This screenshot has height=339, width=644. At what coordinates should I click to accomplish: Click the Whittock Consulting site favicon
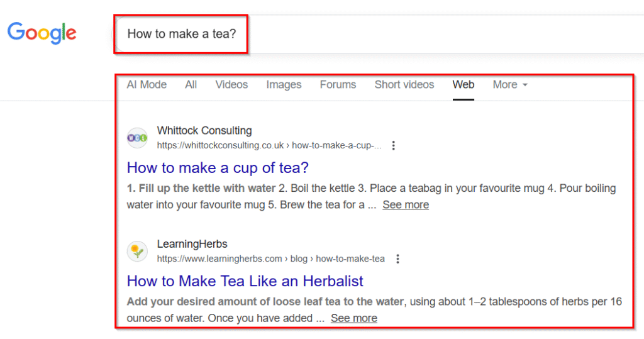coord(137,138)
